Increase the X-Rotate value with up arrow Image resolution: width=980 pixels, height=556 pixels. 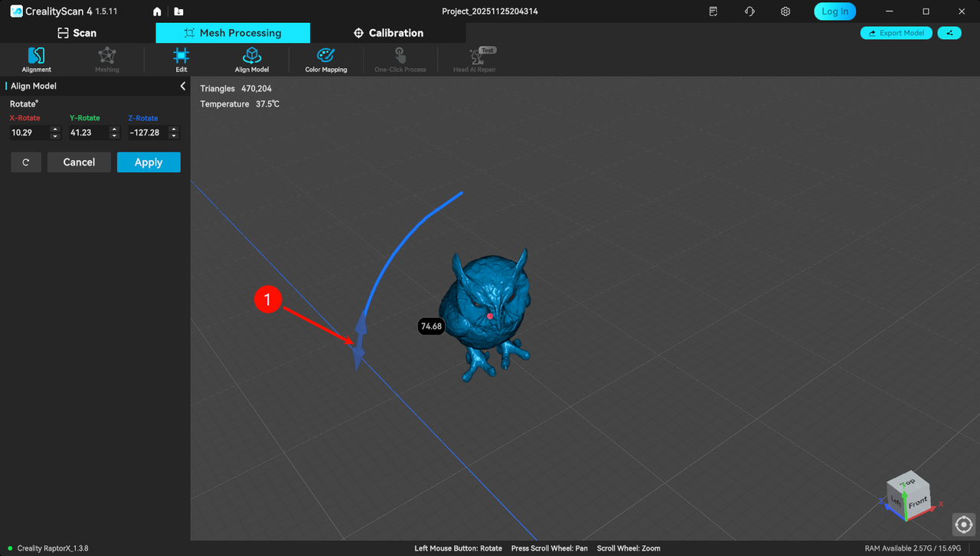[55, 129]
